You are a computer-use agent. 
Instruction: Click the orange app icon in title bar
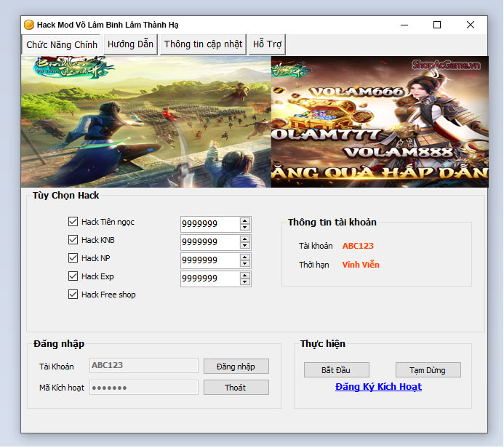point(29,25)
